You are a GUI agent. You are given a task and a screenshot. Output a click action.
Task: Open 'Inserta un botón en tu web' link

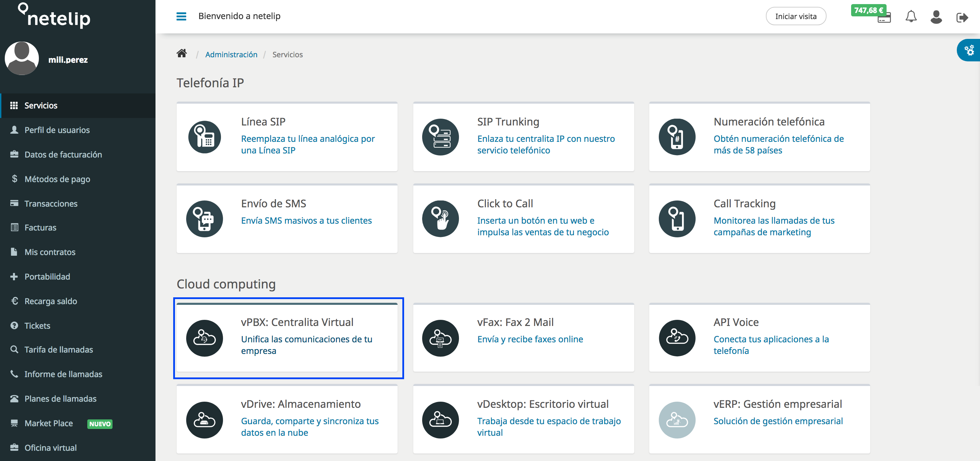pyautogui.click(x=543, y=226)
